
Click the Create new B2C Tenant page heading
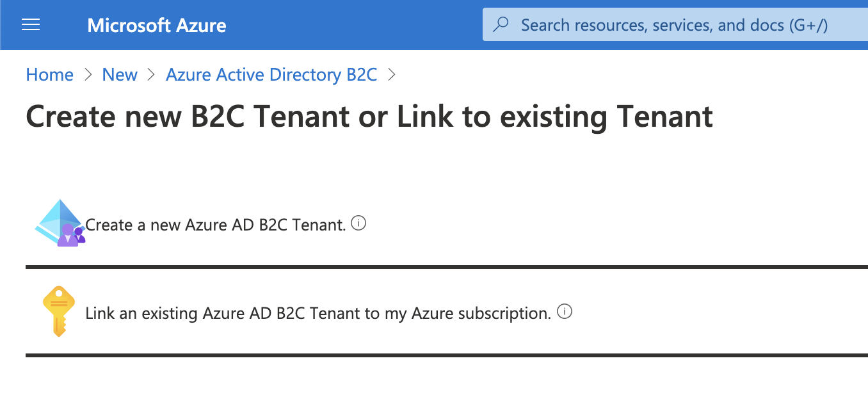[x=369, y=117]
